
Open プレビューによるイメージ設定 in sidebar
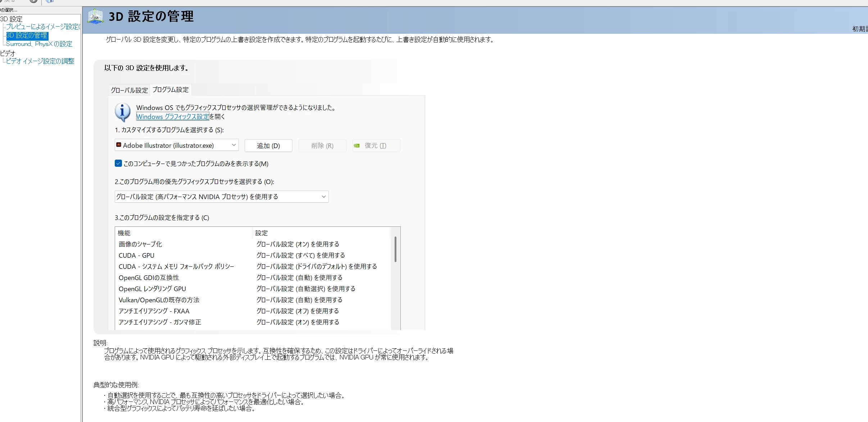[42, 27]
